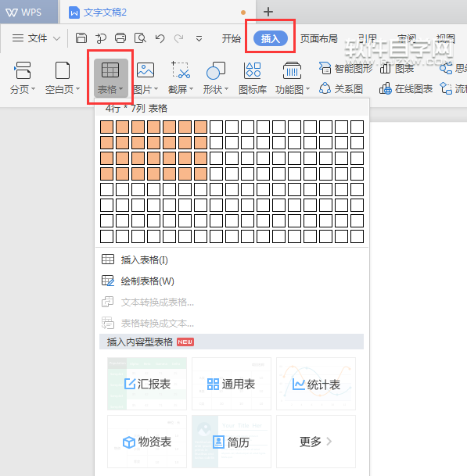Image resolution: width=467 pixels, height=476 pixels.
Task: Insert an 在线图表 online chart
Action: pos(406,88)
